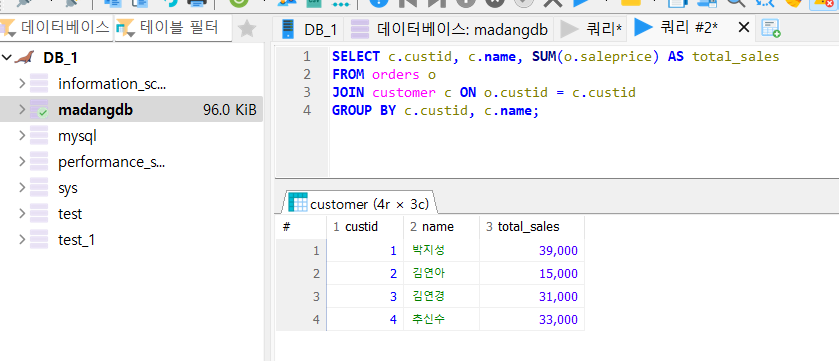The height and width of the screenshot is (361, 839).
Task: Click the gray play icon on 쿼리* tab
Action: tap(570, 29)
